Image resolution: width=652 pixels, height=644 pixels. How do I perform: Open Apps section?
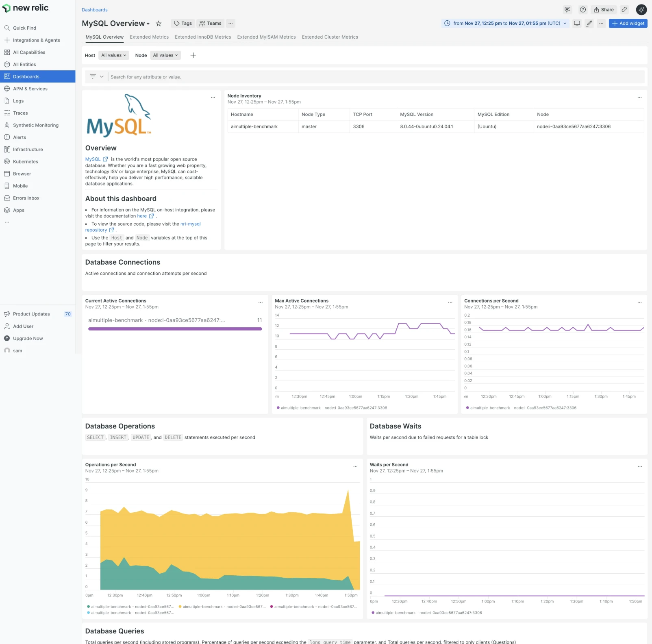[19, 211]
